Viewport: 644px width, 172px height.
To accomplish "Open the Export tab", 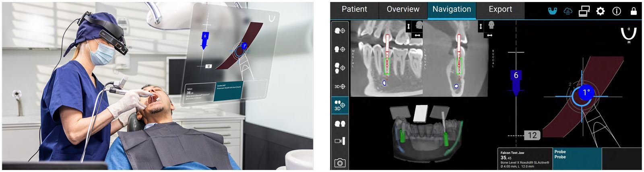I will 500,10.
